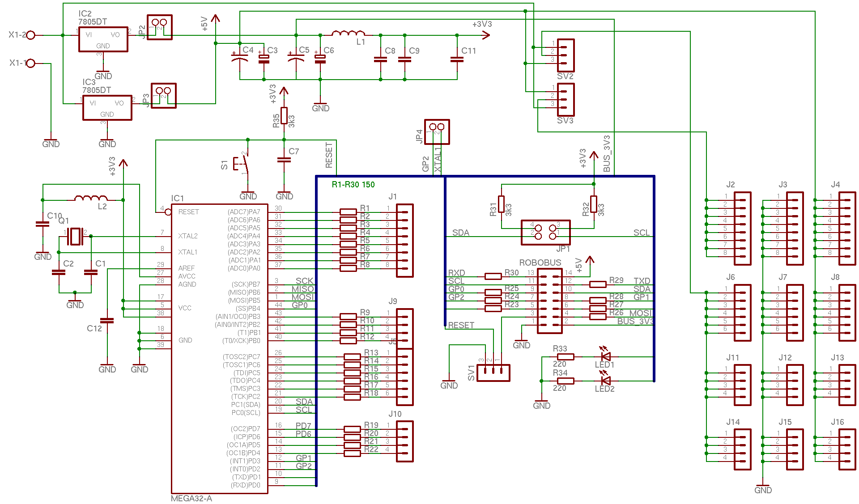Screen dimensions: 859x504
Task: Select the LED1 diode symbol
Action: [605, 356]
